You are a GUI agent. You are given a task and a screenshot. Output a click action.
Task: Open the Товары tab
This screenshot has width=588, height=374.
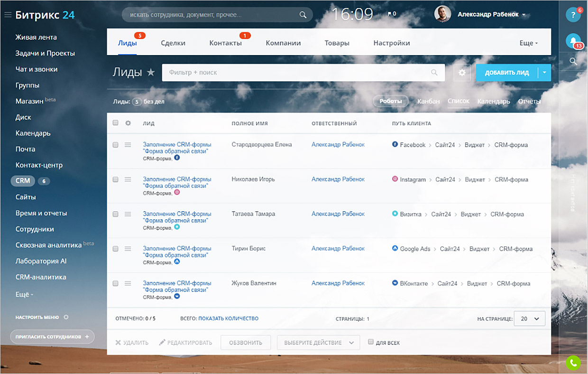[337, 43]
